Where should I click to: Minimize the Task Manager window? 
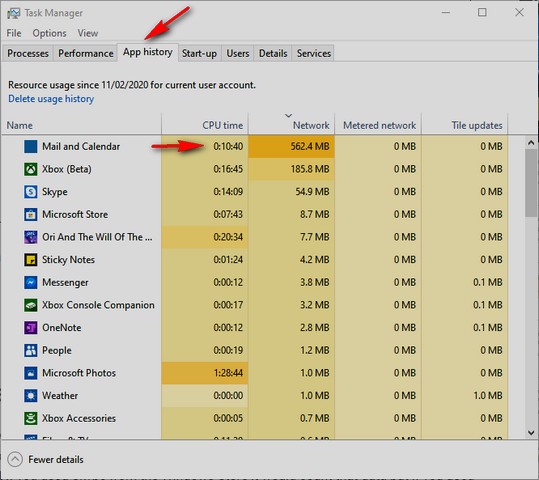(x=446, y=13)
